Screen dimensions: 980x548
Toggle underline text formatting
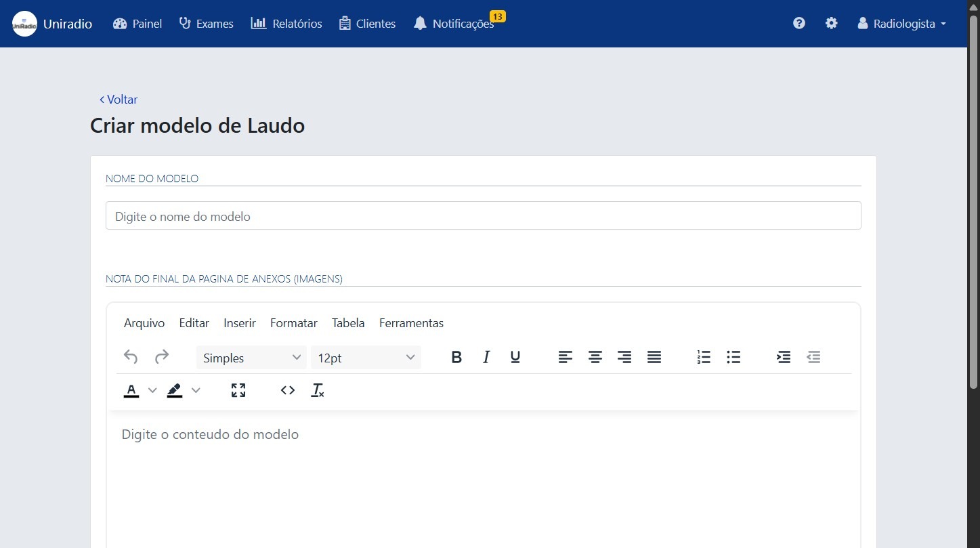point(515,358)
